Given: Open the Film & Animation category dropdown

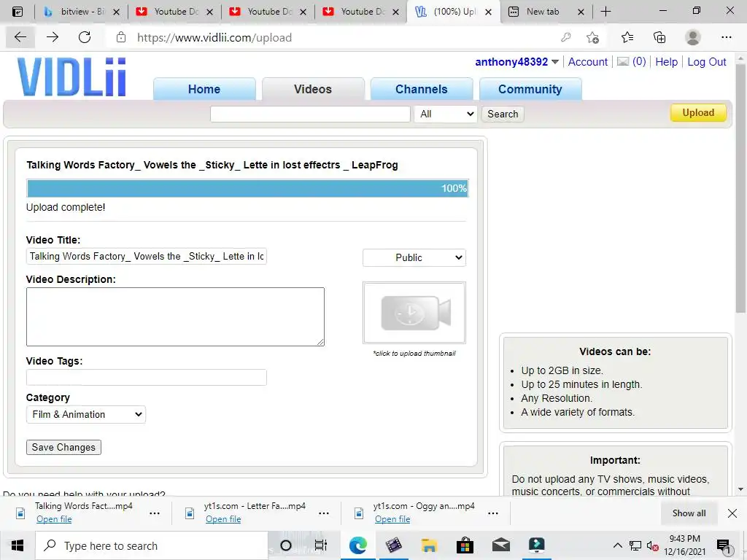Looking at the screenshot, I should point(86,414).
